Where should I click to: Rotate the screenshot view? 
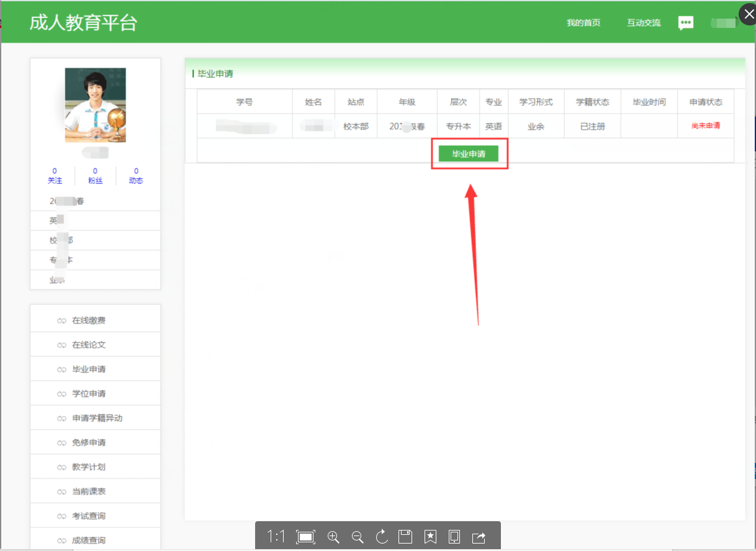[x=381, y=537]
